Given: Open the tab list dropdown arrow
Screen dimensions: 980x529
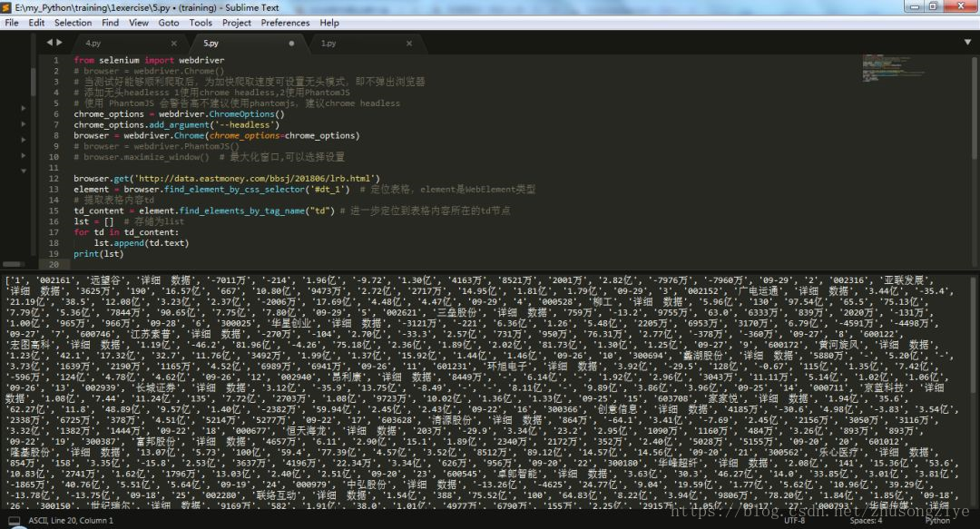Looking at the screenshot, I should tap(967, 43).
